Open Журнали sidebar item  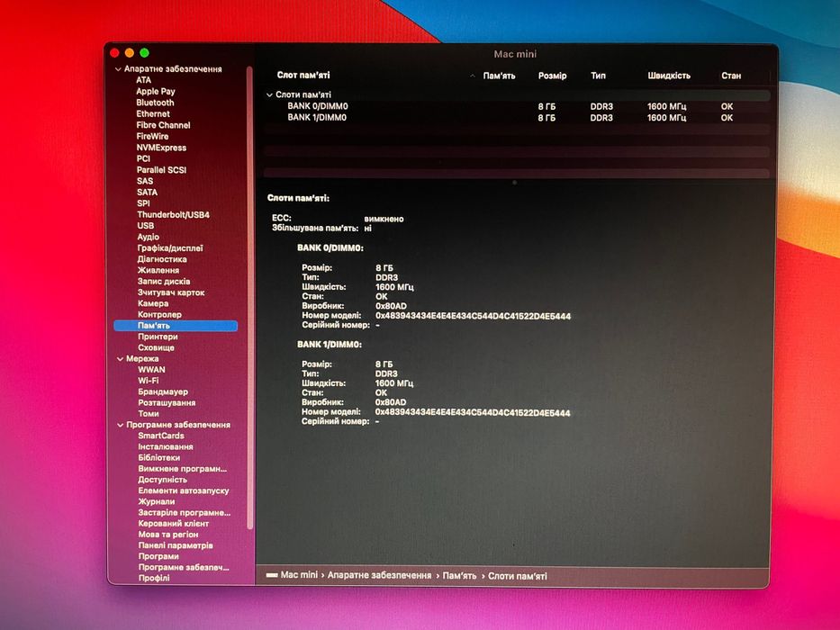157,502
